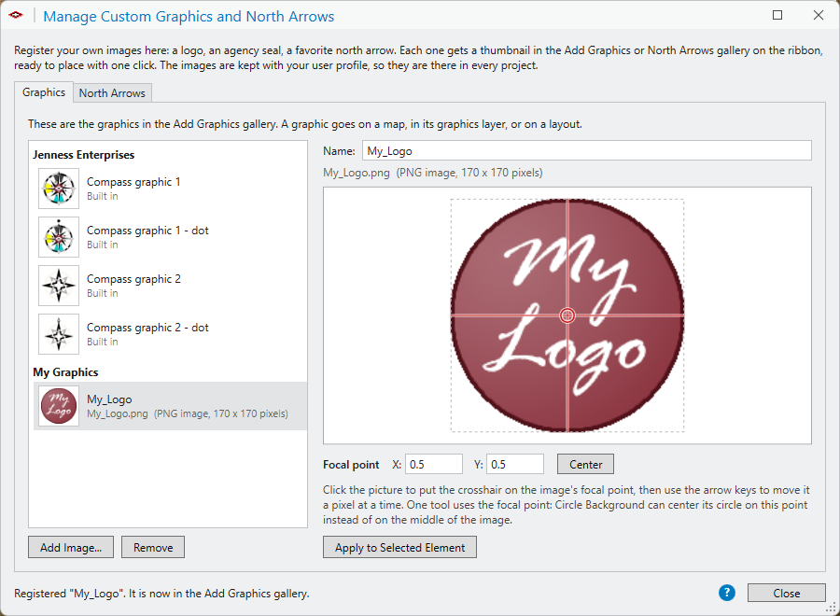This screenshot has height=616, width=840.
Task: Select the 'Compass graphic 2 - dot' label
Action: (147, 328)
